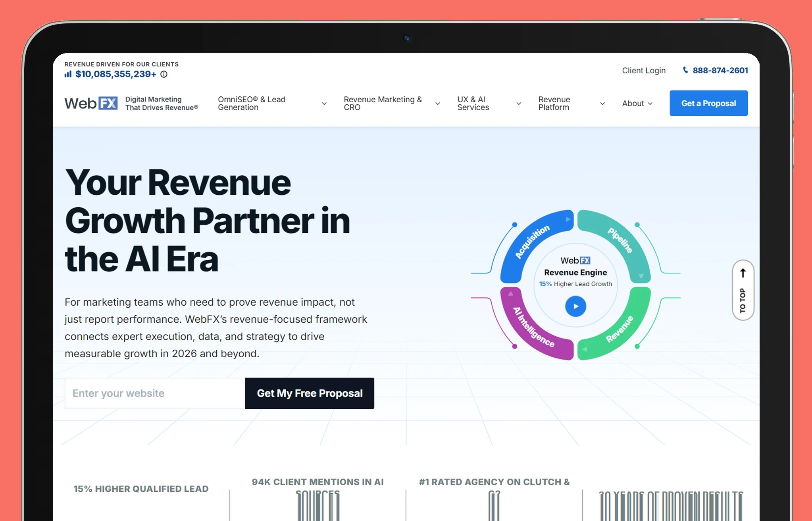Open the OmniSEO & Lead Generation menu
This screenshot has height=521, width=812.
coord(252,103)
